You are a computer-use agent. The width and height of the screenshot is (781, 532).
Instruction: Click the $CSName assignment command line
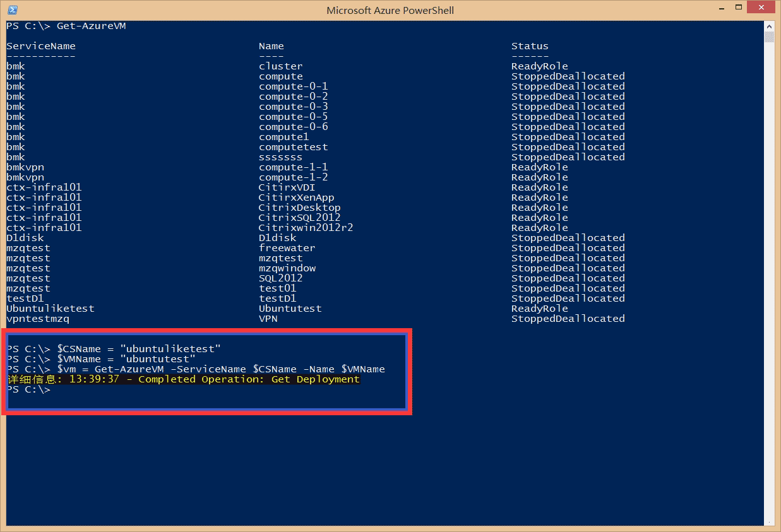(114, 349)
